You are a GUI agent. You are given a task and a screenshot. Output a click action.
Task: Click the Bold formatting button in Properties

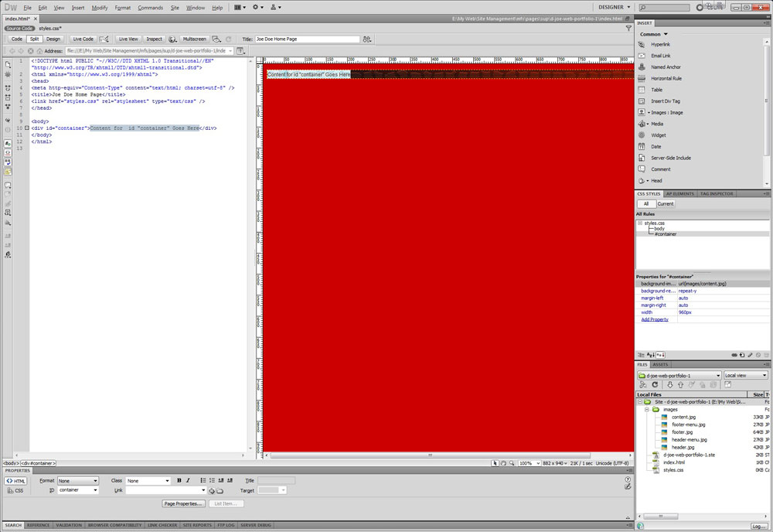coord(179,481)
